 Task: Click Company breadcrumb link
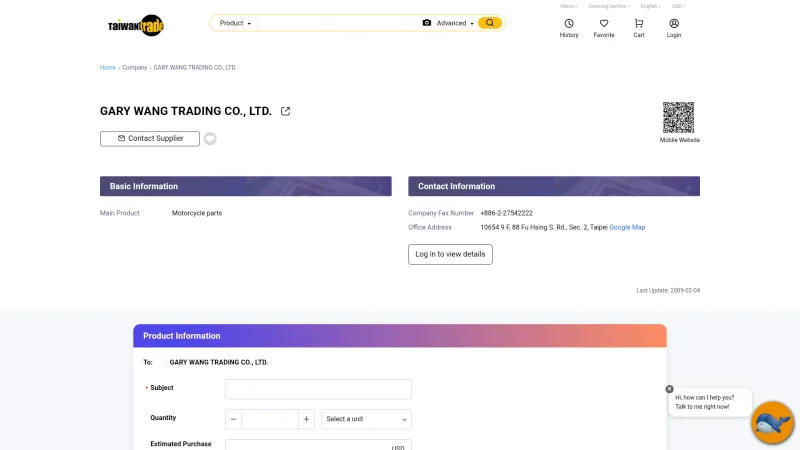tap(135, 67)
